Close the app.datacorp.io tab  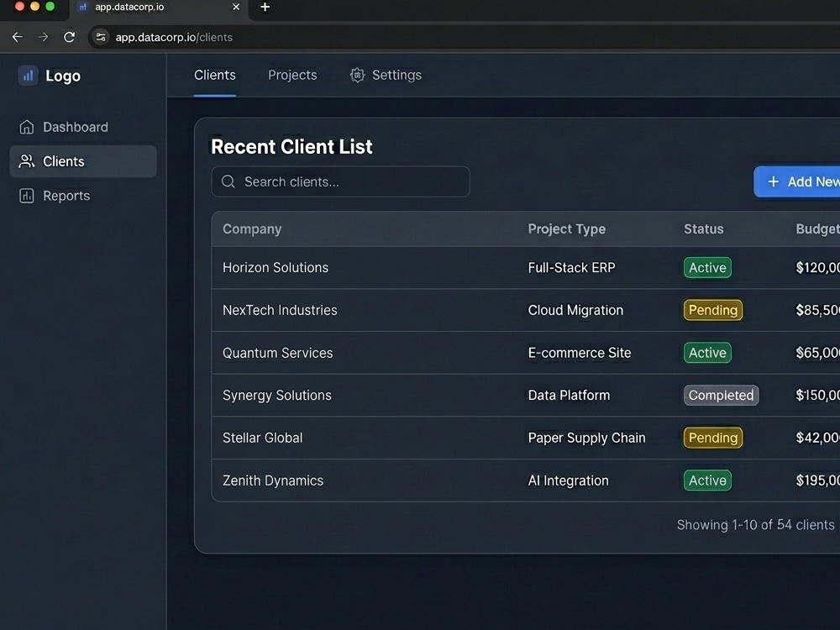point(236,7)
